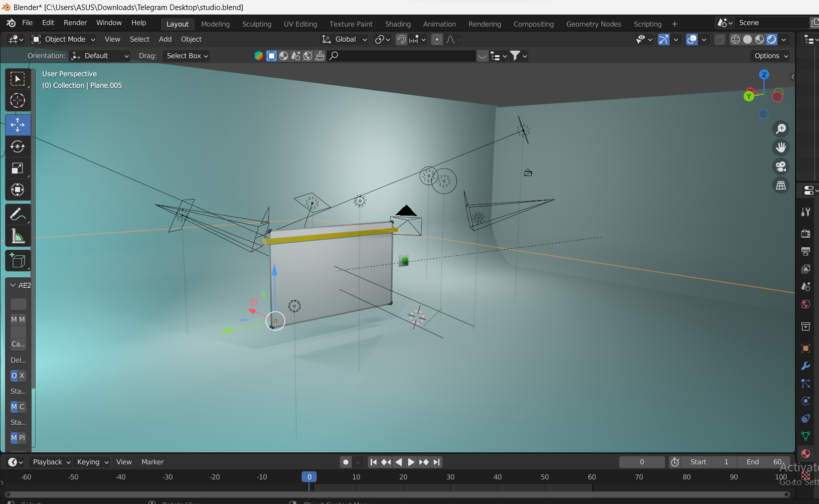Choose the Add Cube tool
This screenshot has height=504, width=819.
click(18, 260)
